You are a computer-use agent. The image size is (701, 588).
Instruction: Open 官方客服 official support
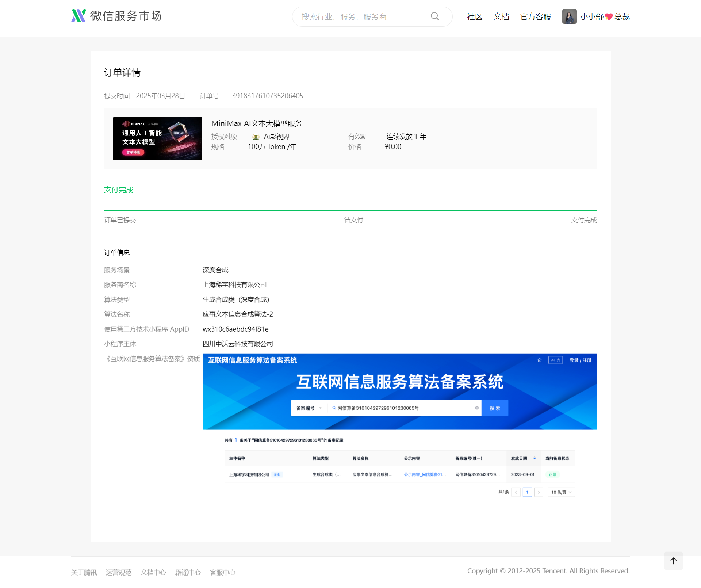536,16
